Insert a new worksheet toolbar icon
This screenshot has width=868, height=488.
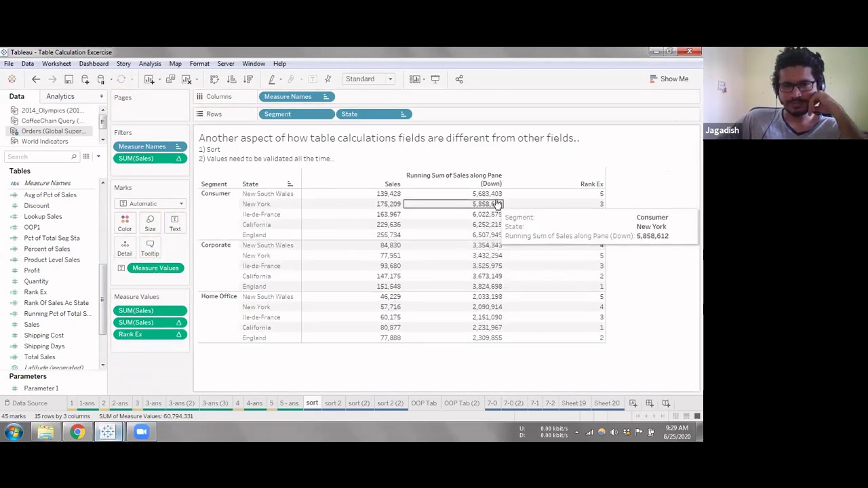(149, 79)
